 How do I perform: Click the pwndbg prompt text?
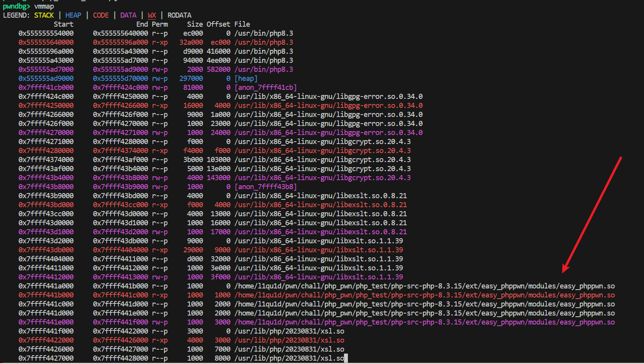(16, 6)
